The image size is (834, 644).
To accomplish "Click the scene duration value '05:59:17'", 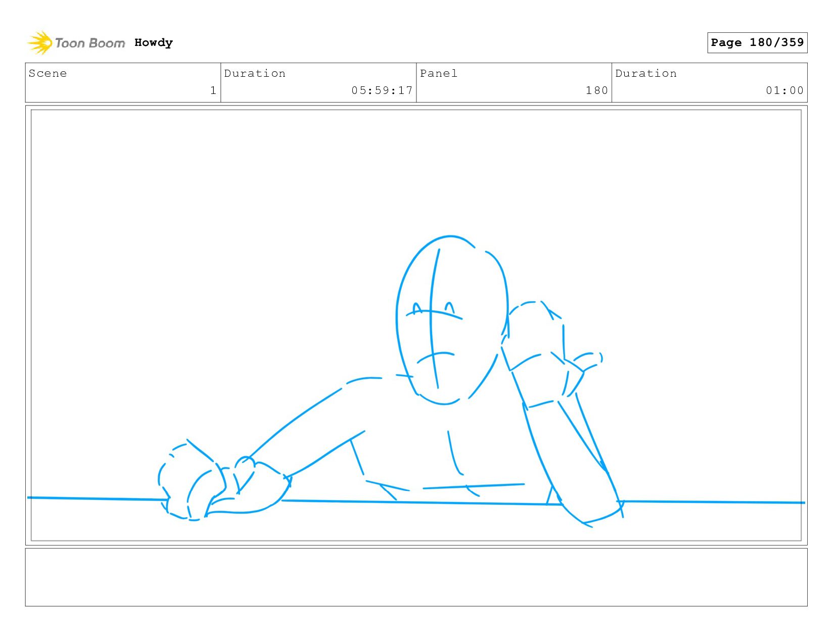I will [x=382, y=90].
